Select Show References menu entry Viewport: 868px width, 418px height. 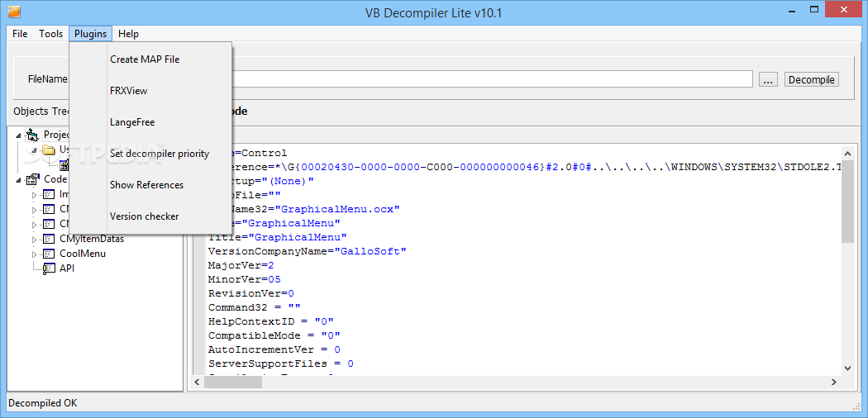[x=150, y=185]
